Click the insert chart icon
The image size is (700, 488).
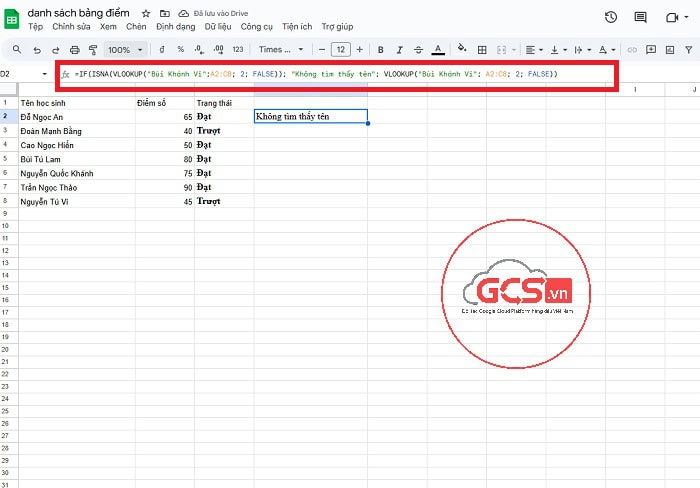coord(671,49)
